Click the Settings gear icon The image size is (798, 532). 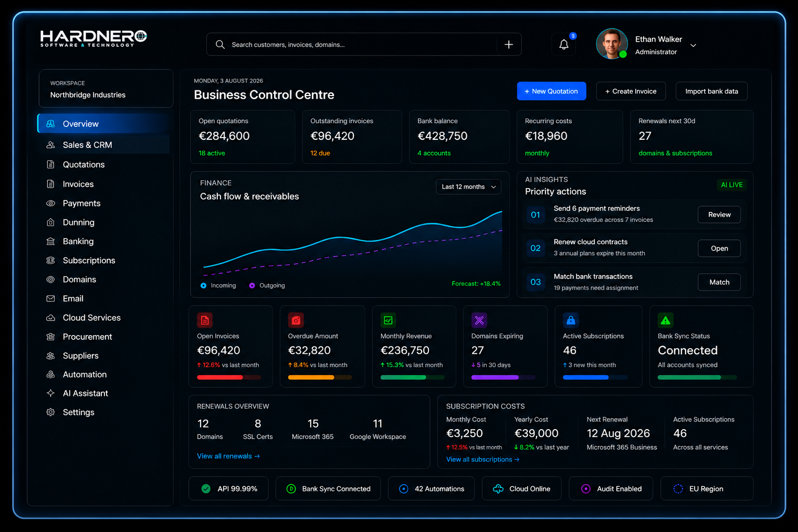click(50, 412)
